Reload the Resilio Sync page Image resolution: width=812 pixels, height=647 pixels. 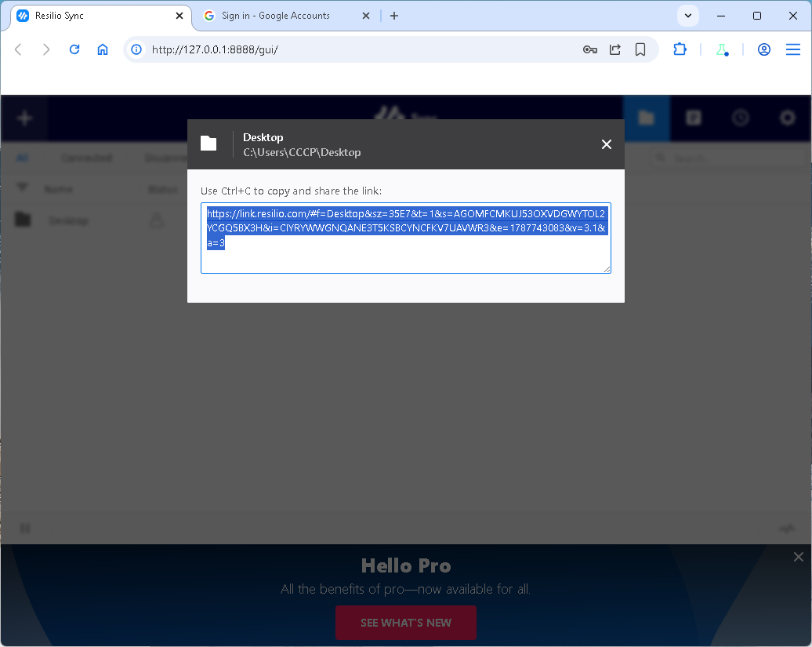pyautogui.click(x=74, y=49)
